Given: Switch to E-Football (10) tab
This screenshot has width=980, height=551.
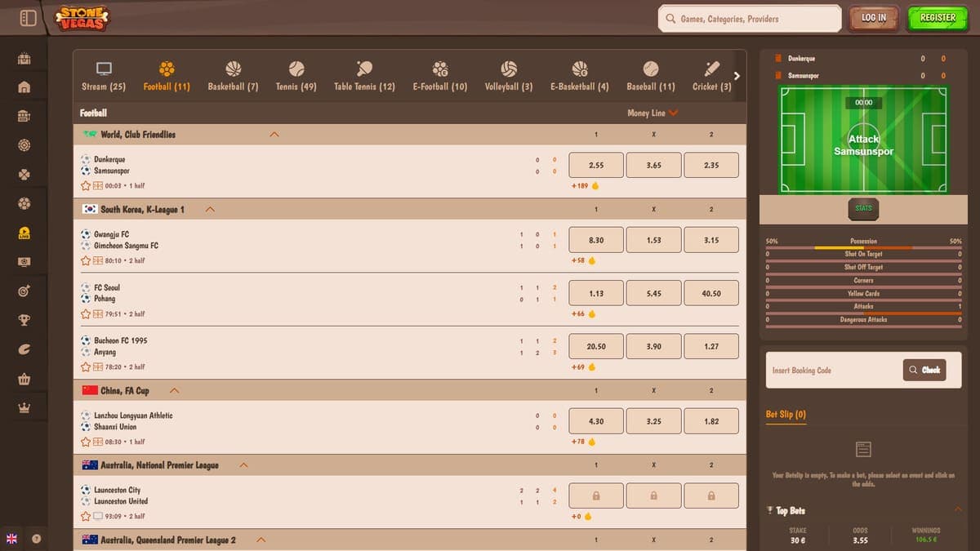Looking at the screenshot, I should [440, 76].
